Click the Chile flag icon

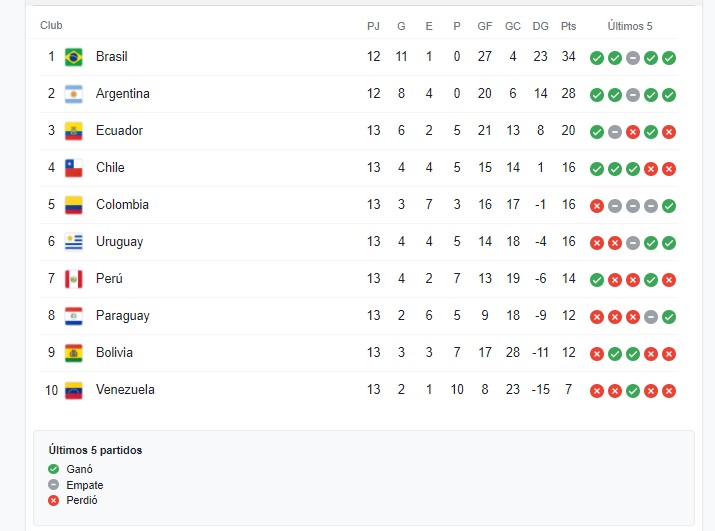(x=73, y=168)
